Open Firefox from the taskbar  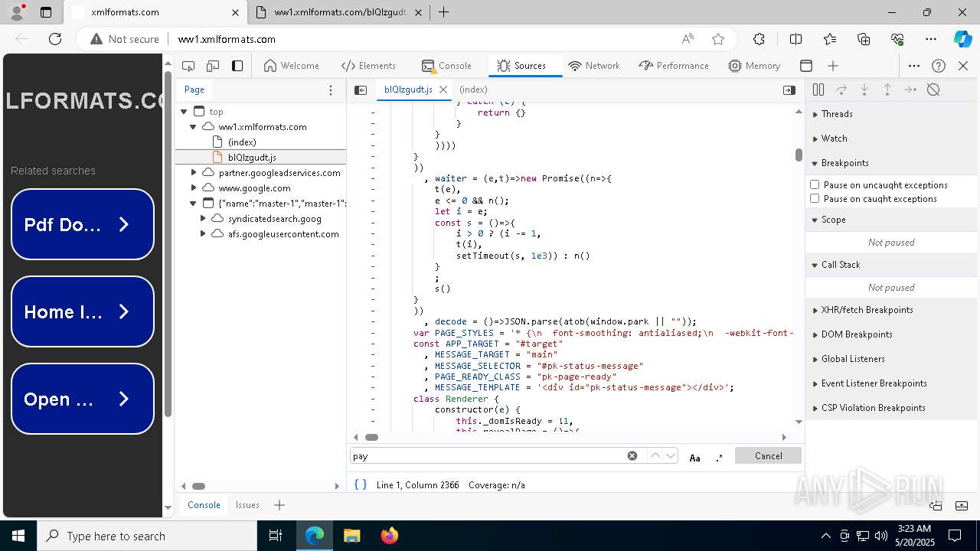point(389,536)
